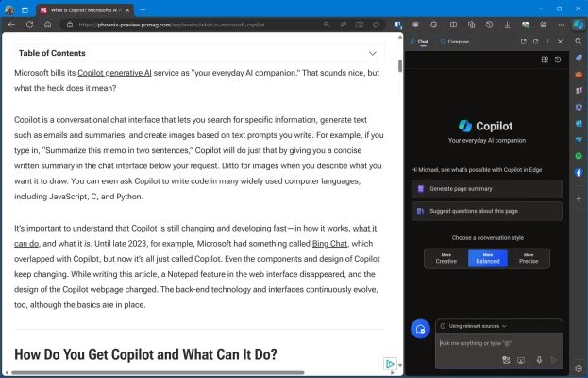Open the tab actions menu icon
The width and height of the screenshot is (588, 378).
click(x=25, y=10)
